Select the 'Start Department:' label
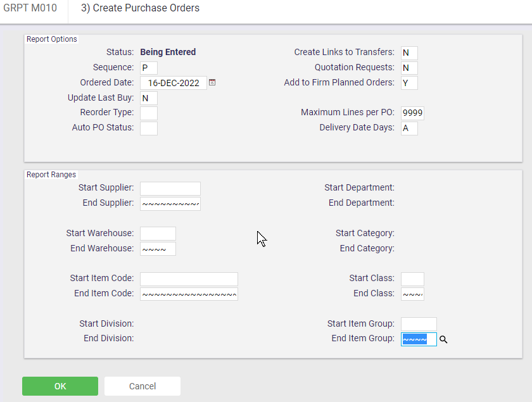Screen dimensions: 532x402 359,187
